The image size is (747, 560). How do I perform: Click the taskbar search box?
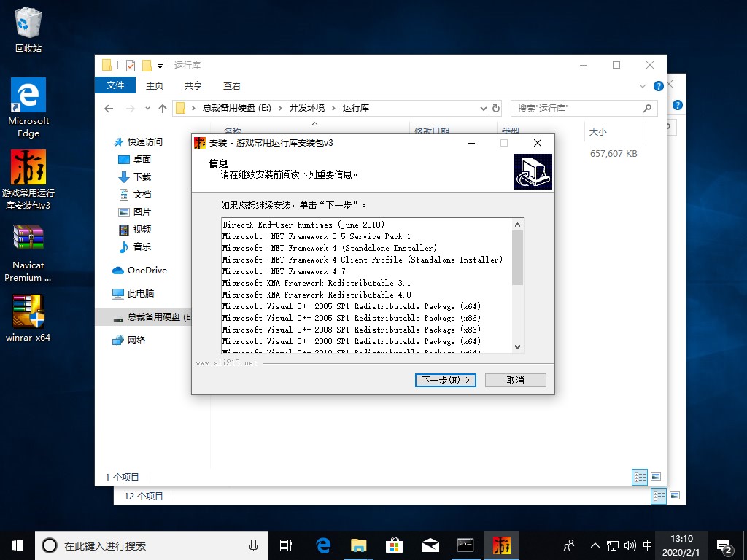(x=152, y=545)
